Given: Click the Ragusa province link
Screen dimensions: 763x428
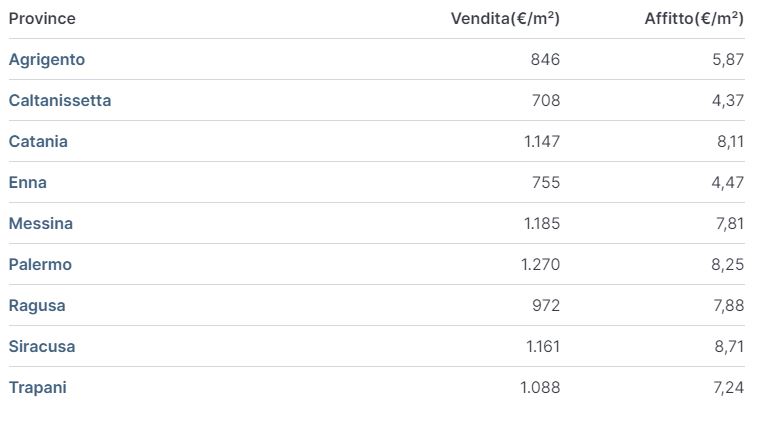Looking at the screenshot, I should tap(37, 306).
